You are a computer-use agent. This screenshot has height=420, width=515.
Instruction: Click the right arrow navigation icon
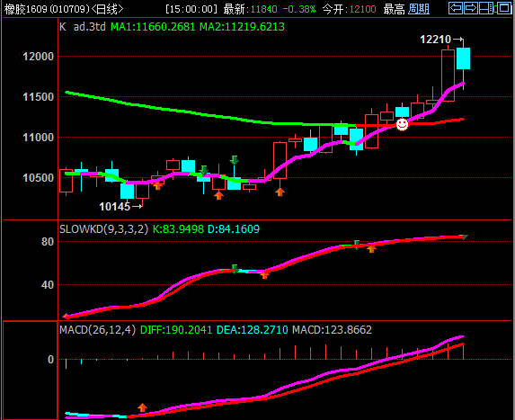tap(471, 8)
